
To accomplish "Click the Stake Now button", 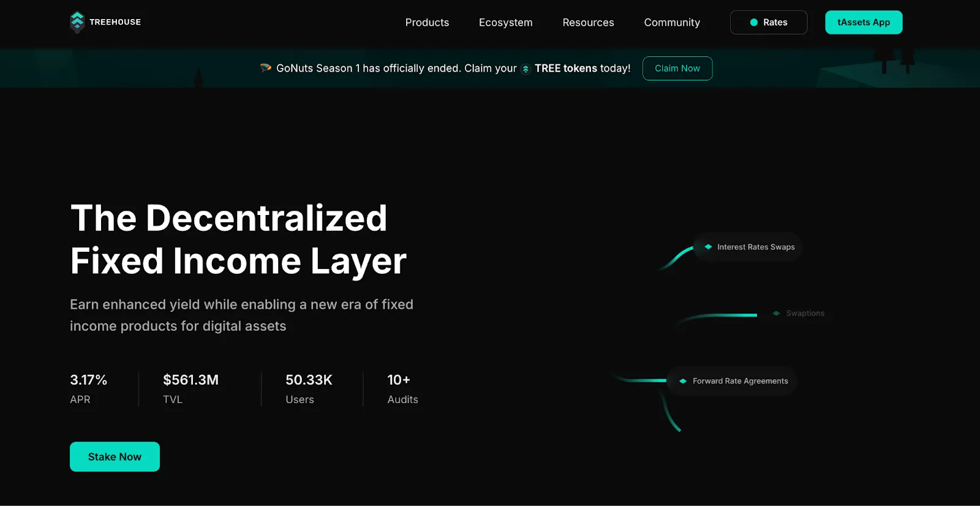I will pyautogui.click(x=115, y=457).
